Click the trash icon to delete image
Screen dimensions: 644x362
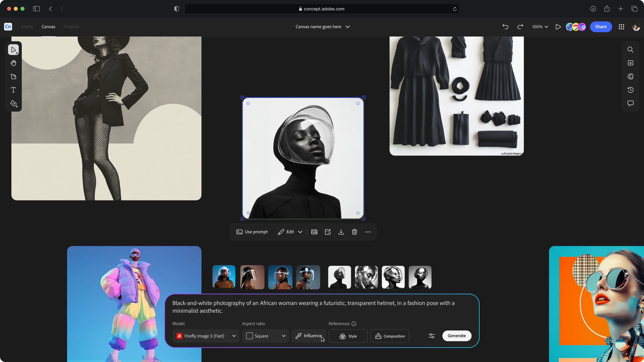pyautogui.click(x=355, y=232)
